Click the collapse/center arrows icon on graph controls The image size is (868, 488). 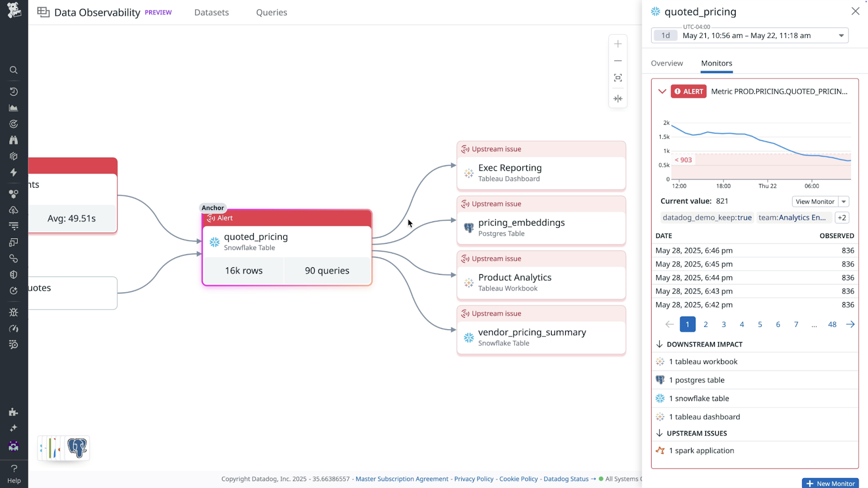pyautogui.click(x=618, y=99)
